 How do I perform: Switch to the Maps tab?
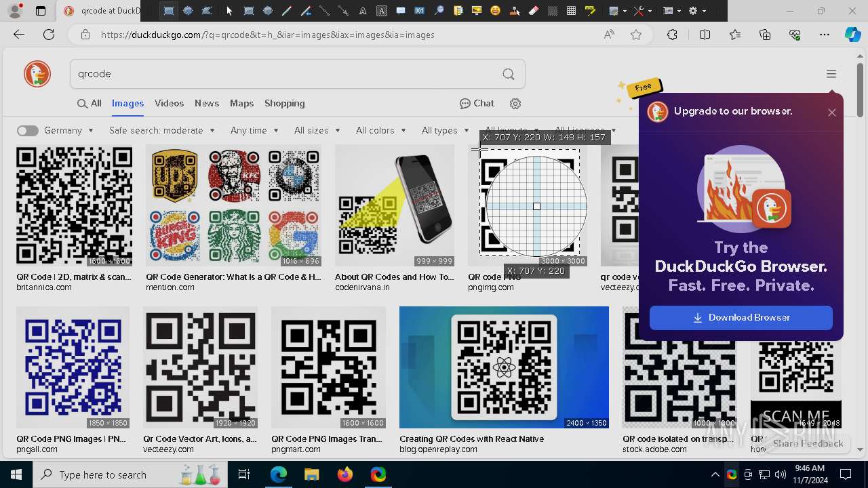[241, 104]
